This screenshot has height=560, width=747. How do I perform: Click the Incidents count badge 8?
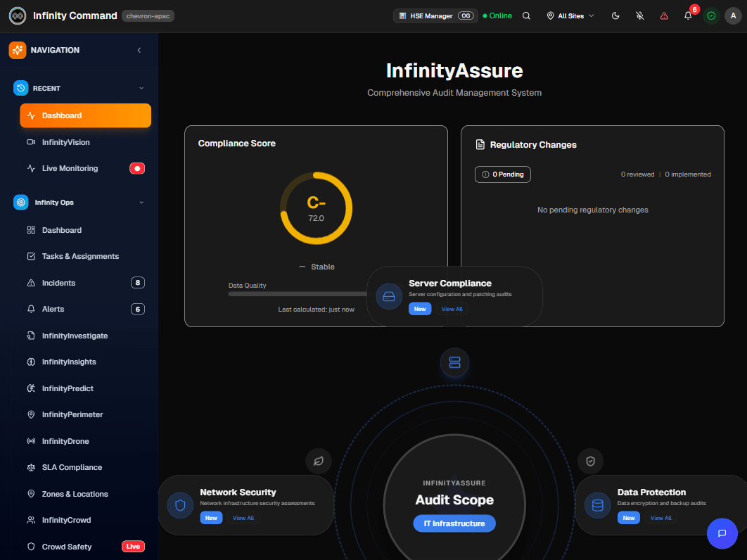pyautogui.click(x=138, y=283)
